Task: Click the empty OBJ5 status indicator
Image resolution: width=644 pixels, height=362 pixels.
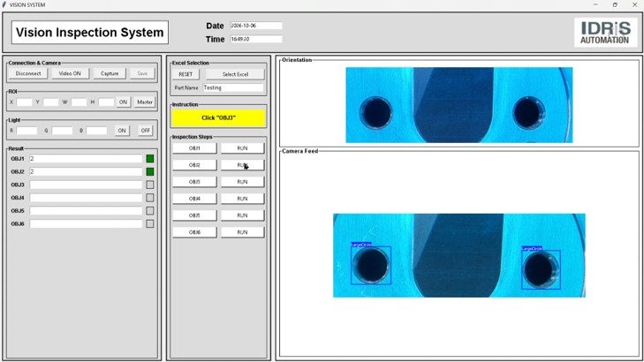Action: tap(150, 210)
